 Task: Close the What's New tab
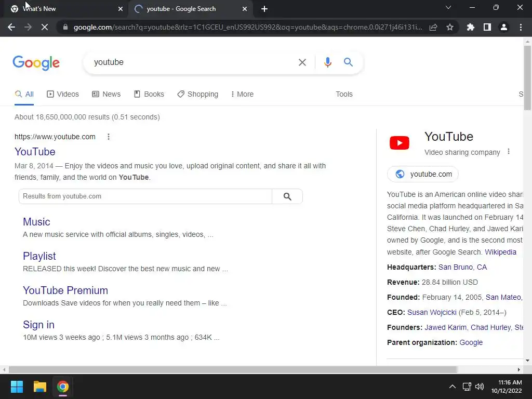click(121, 9)
